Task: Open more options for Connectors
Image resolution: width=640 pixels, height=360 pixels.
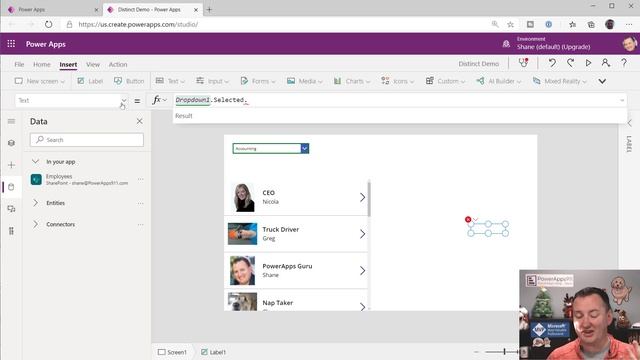Action: (x=141, y=224)
